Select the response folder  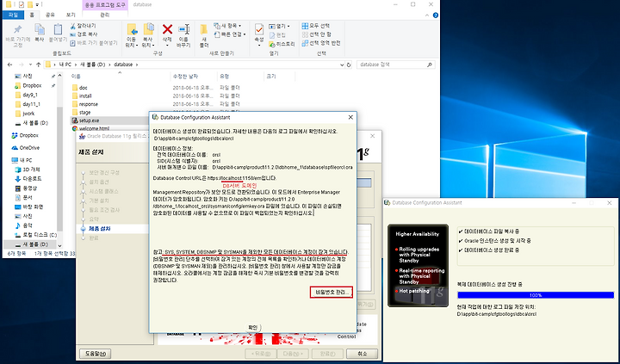[x=88, y=104]
